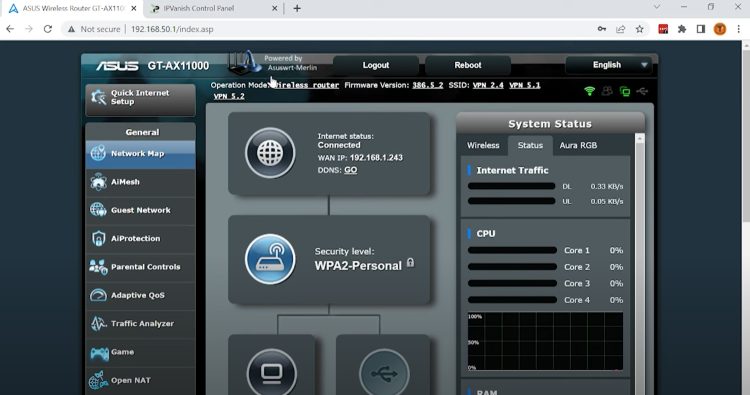Image resolution: width=750 pixels, height=395 pixels.
Task: Open the browser share icon
Action: pyautogui.click(x=620, y=29)
